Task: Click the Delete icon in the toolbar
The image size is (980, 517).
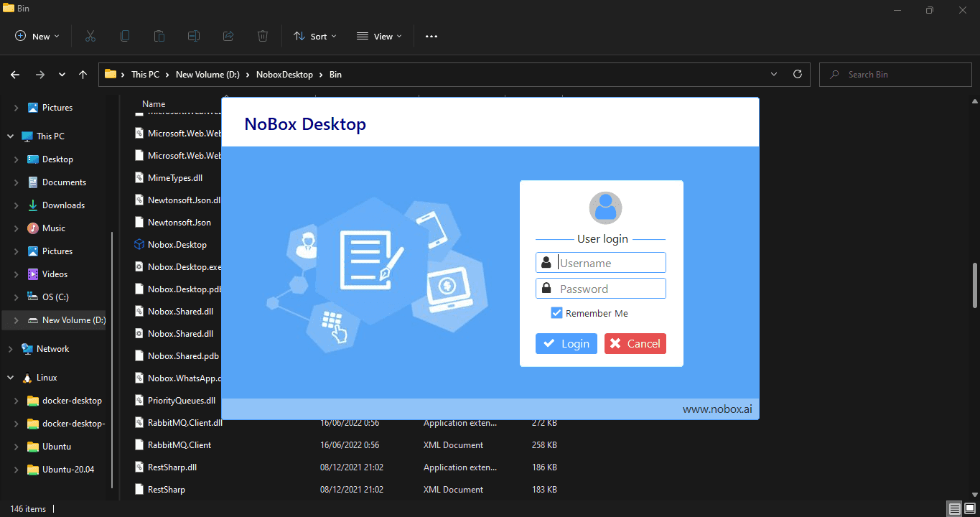Action: pos(262,36)
